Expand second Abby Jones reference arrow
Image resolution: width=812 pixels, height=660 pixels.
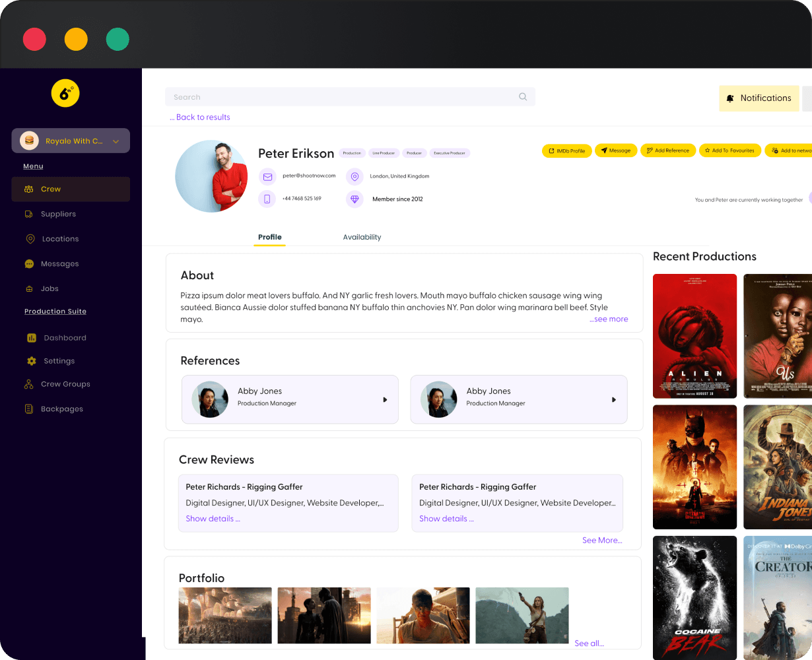pos(614,400)
